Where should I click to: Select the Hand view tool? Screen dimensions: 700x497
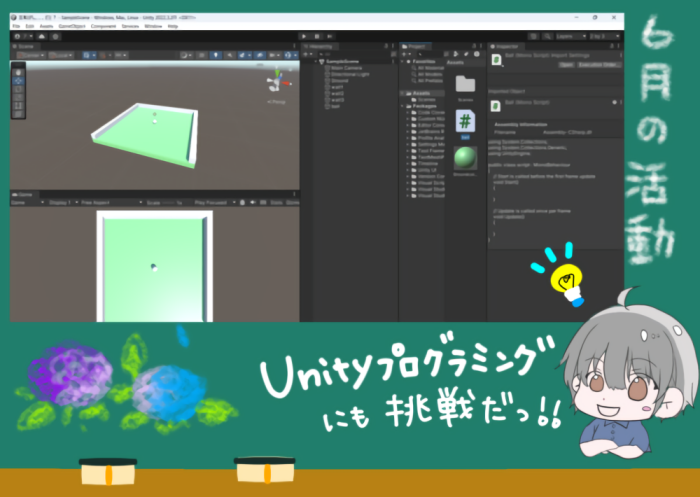tap(18, 72)
